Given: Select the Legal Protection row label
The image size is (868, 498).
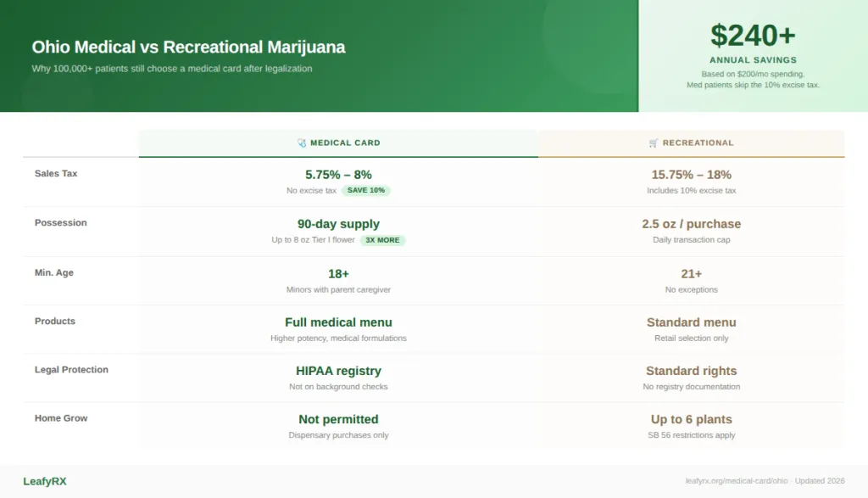Looking at the screenshot, I should tap(71, 370).
